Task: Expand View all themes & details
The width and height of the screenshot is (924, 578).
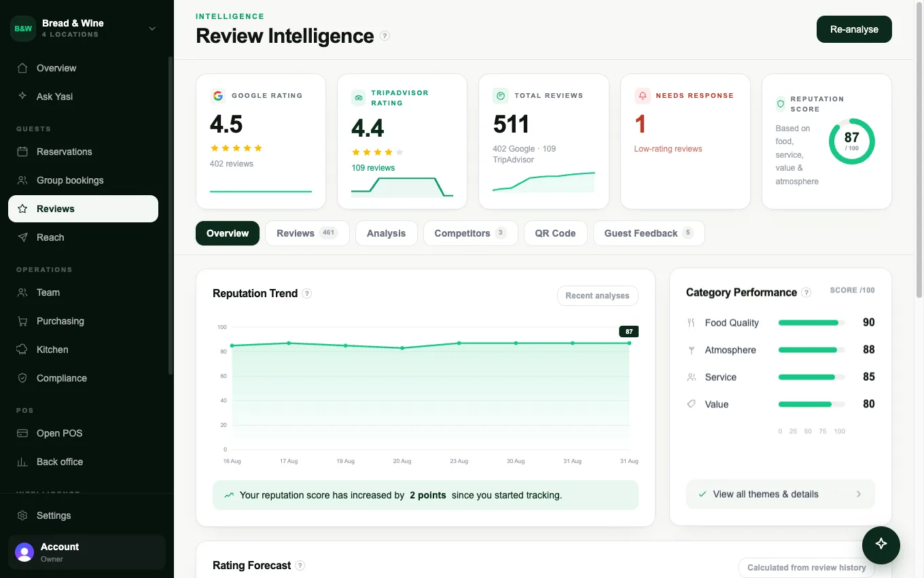Action: [781, 494]
